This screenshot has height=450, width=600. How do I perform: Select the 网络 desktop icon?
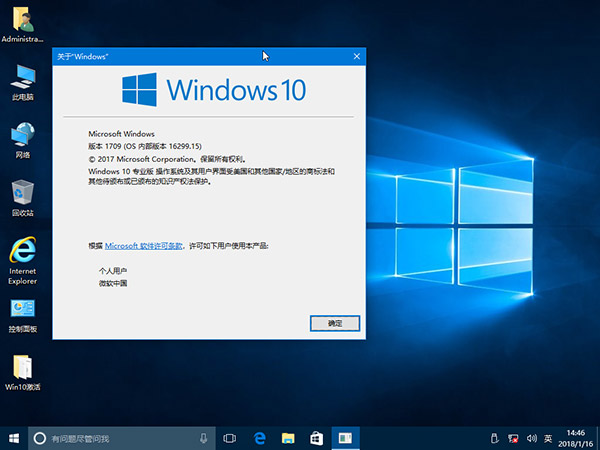click(x=22, y=136)
